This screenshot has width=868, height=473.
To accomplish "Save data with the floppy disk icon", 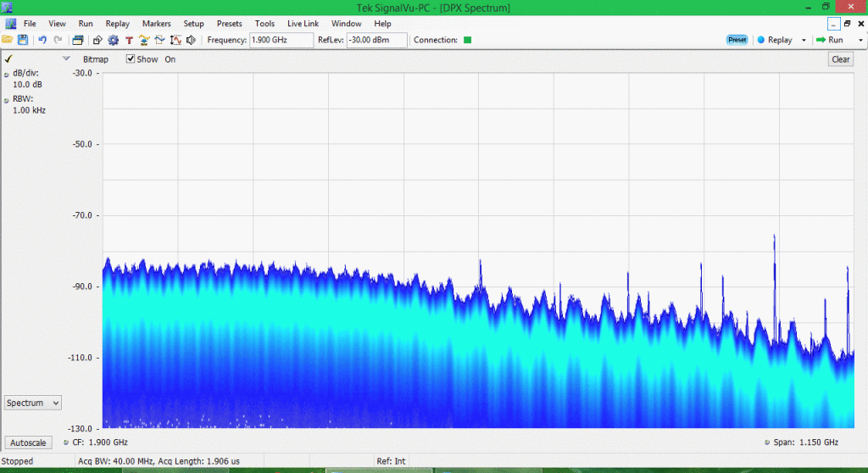I will [x=23, y=40].
